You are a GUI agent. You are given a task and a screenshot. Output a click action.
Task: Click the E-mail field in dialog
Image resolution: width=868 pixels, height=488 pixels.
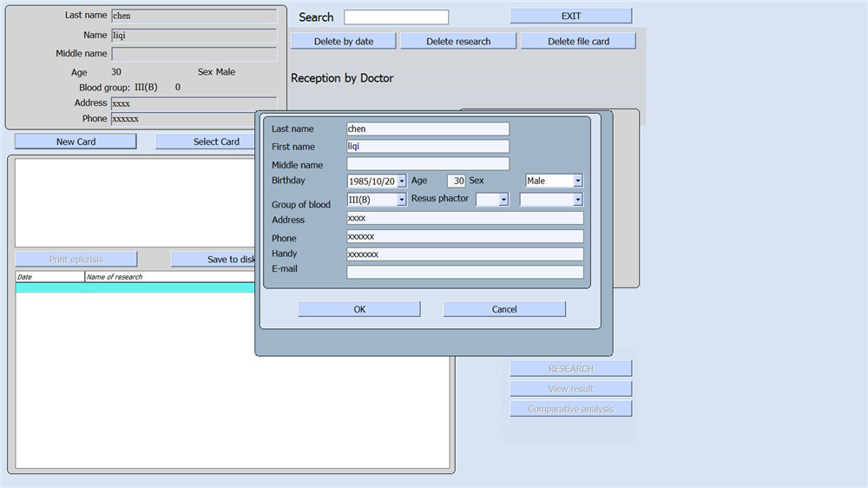(x=465, y=272)
